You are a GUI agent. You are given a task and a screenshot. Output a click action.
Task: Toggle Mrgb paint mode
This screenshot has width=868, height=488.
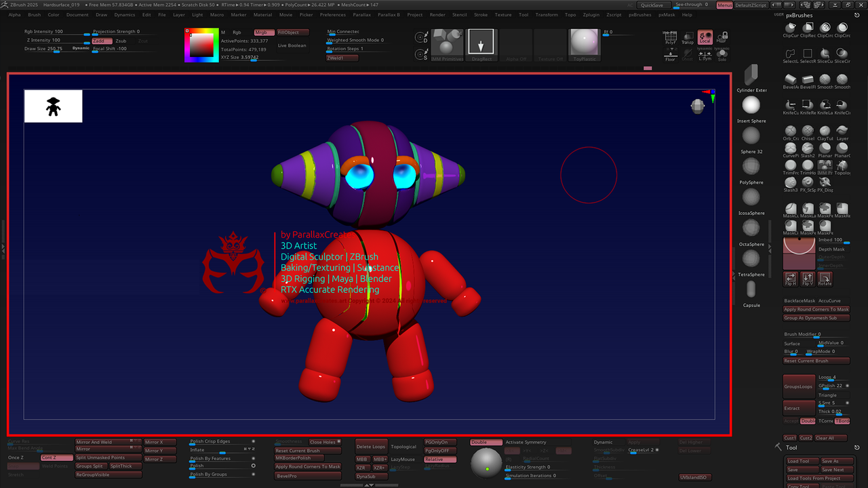coord(263,32)
